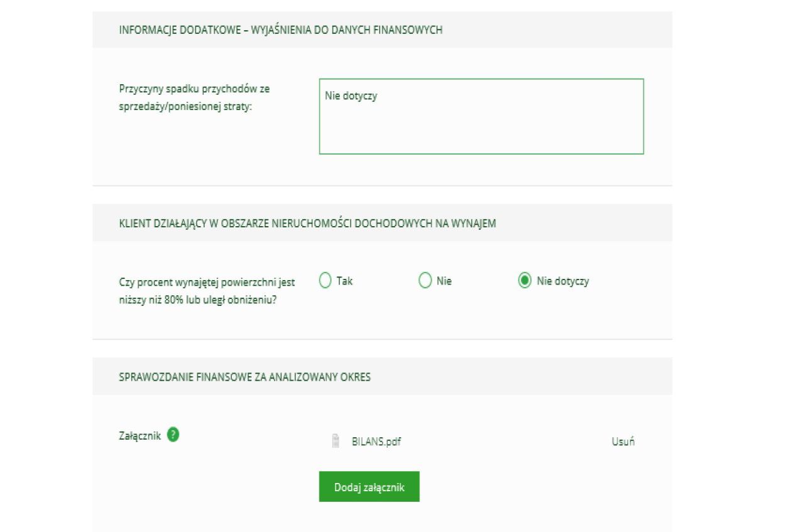Click the green help icon beside Załącznik
Viewport: 788px width, 532px height.
pos(173,435)
